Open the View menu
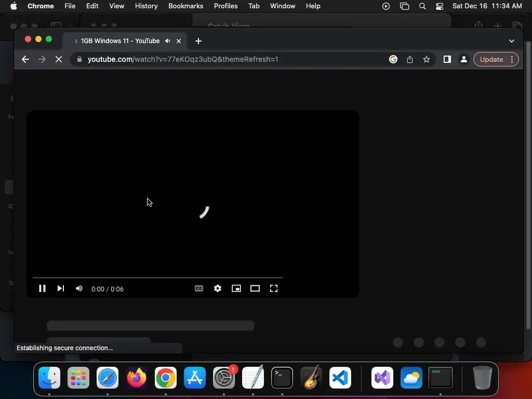Image resolution: width=532 pixels, height=399 pixels. point(116,6)
